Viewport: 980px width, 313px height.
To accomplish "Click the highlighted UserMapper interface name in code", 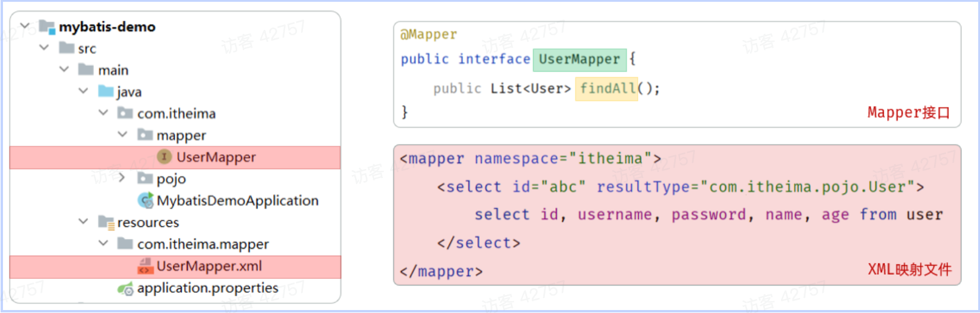I will tap(579, 60).
